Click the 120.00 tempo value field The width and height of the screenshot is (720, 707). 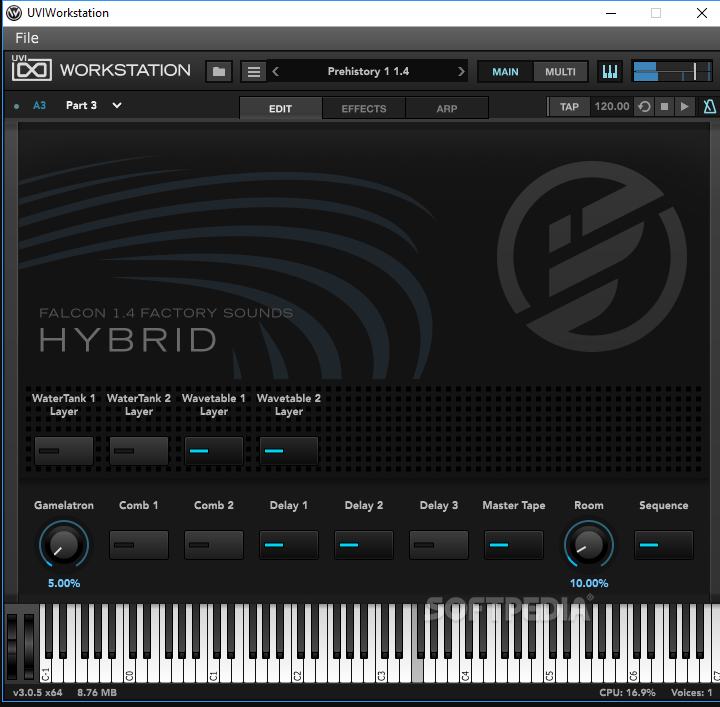612,107
